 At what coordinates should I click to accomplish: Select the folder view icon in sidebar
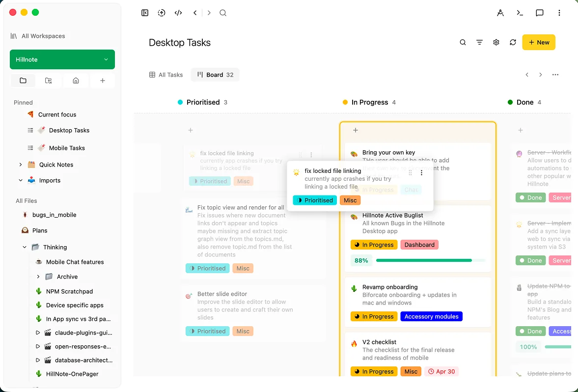[23, 81]
